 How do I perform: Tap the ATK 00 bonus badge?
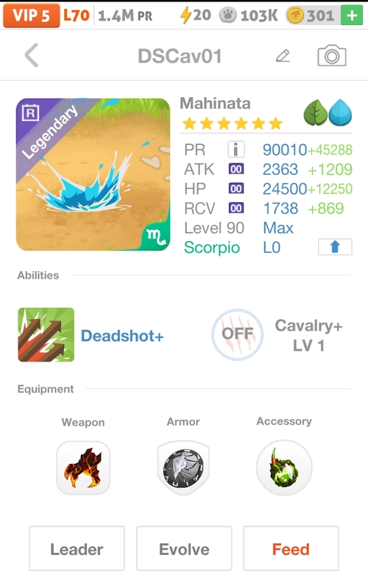tap(236, 169)
